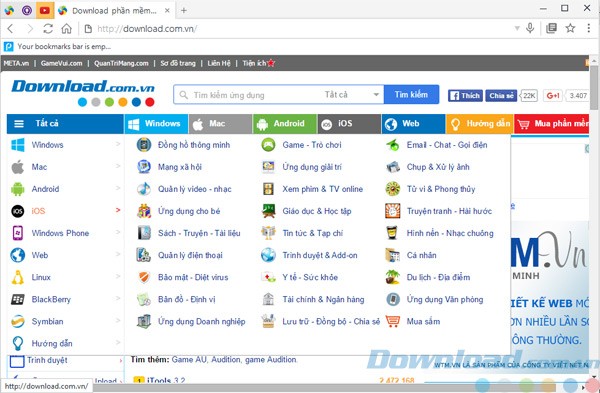600x393 pixels.
Task: Click the Ứng dụng cho bé icon
Action: click(144, 211)
